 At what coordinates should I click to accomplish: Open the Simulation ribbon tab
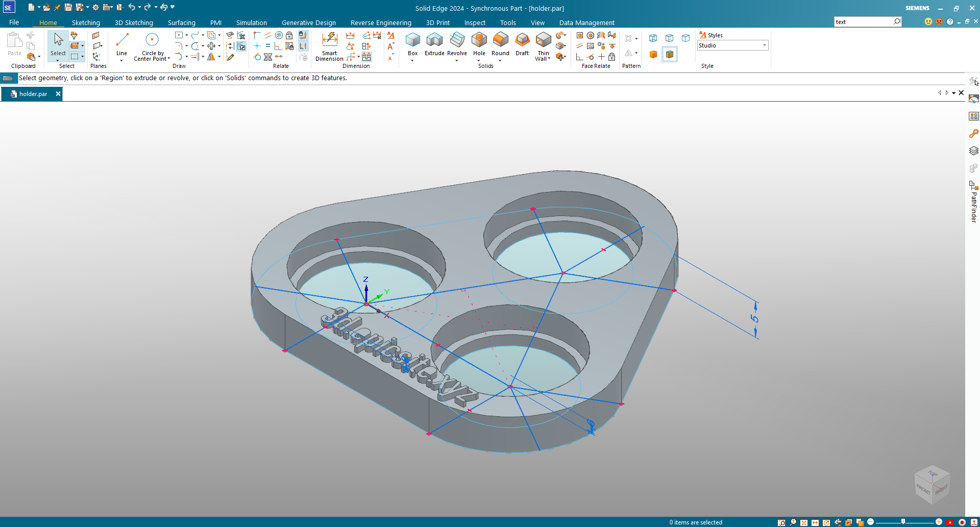pos(252,22)
